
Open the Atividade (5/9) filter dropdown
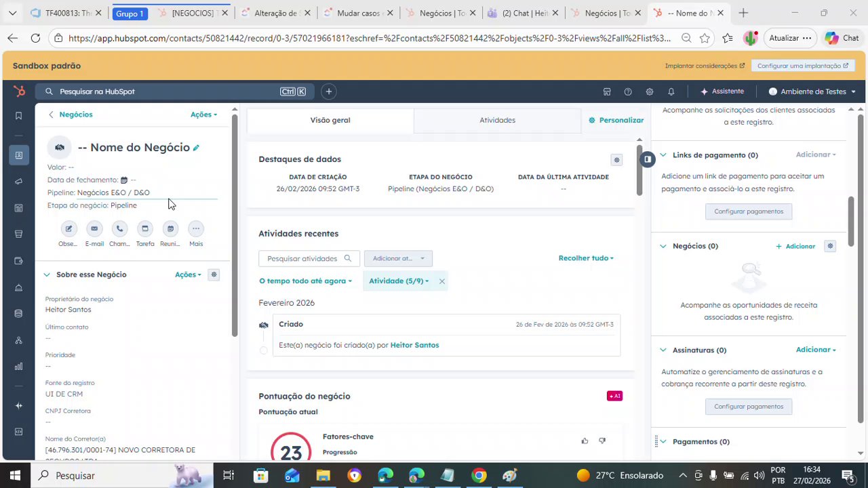[x=399, y=281]
